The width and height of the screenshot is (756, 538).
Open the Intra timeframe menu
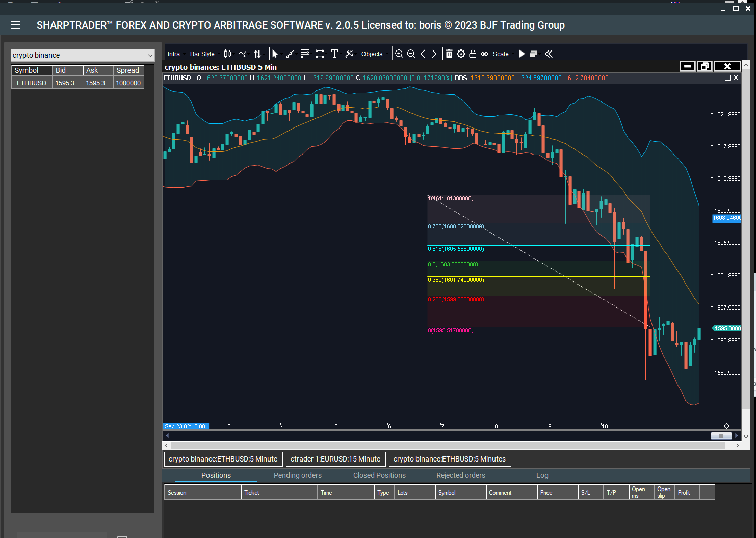[x=174, y=54]
